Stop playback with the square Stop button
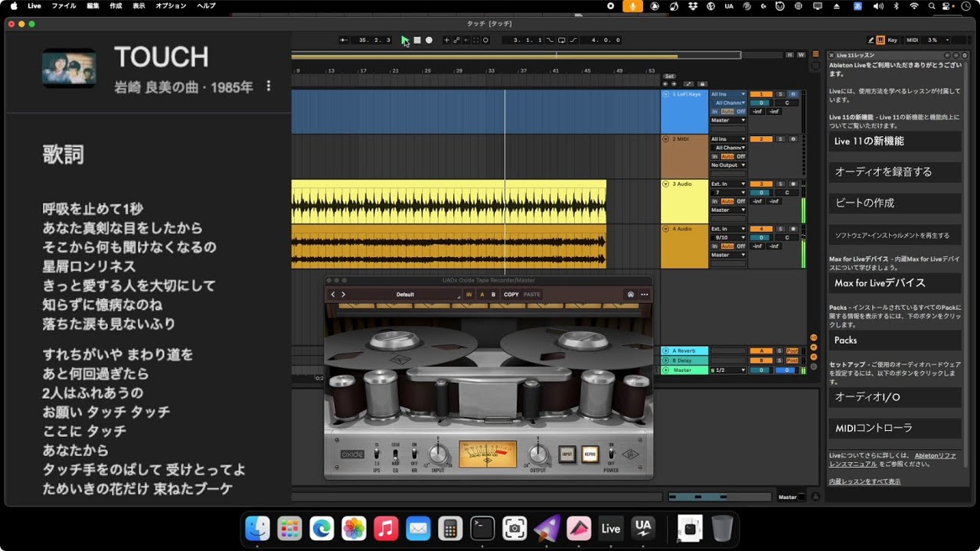 417,40
